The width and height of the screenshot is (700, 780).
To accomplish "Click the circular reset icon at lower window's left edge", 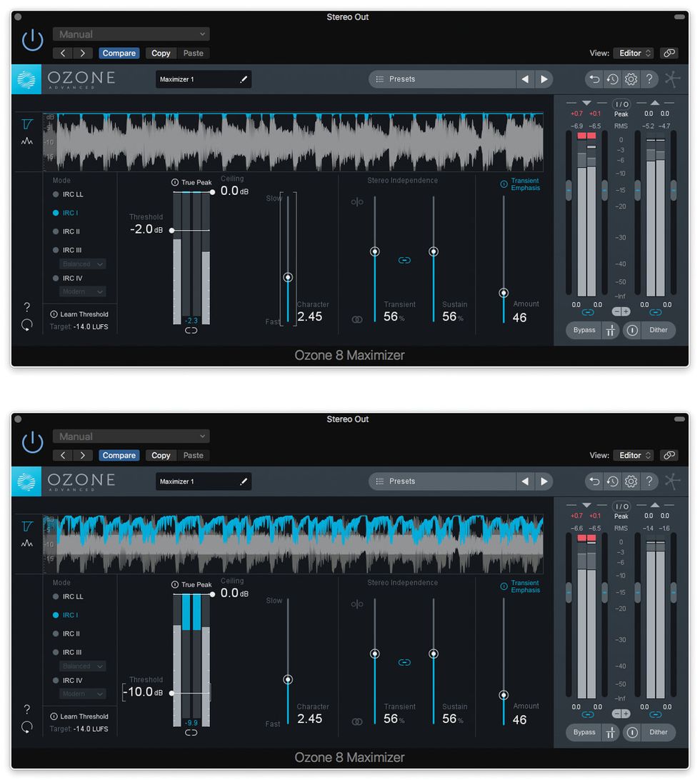I will pos(27,727).
